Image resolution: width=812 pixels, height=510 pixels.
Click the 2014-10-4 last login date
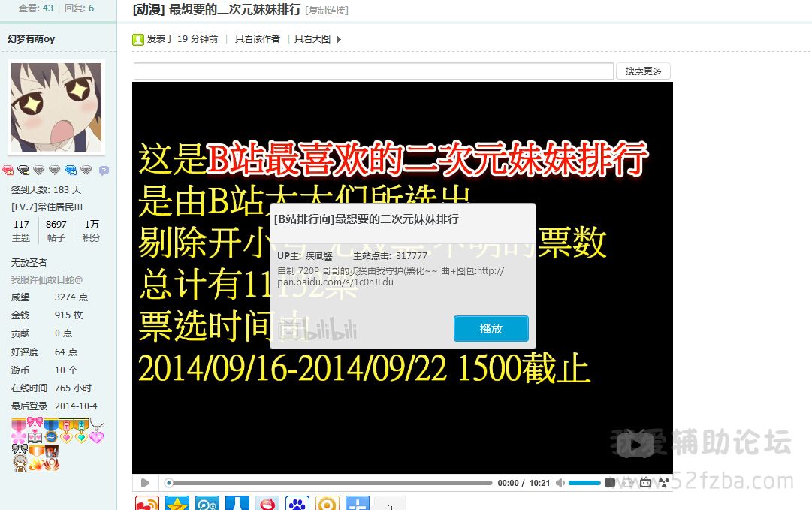click(76, 406)
